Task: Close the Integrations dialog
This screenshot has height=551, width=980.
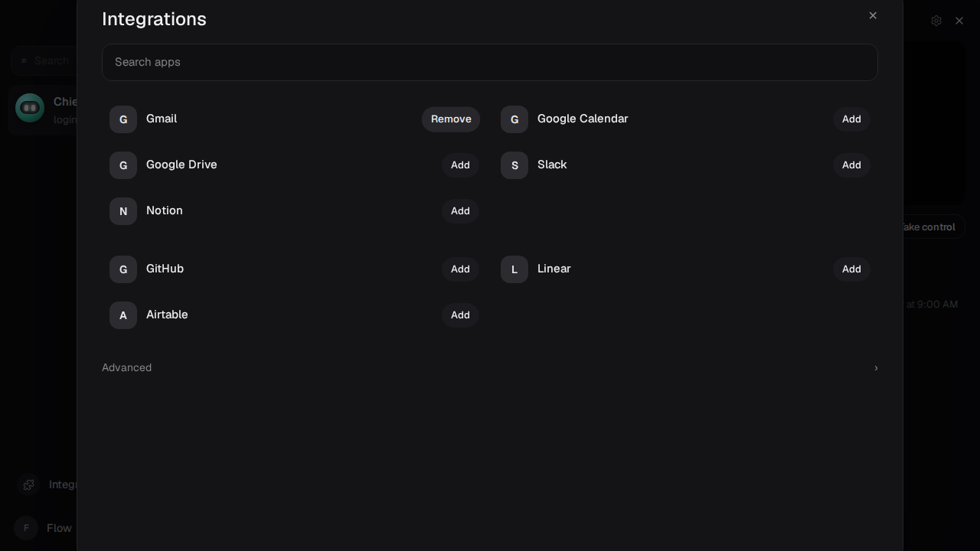Action: click(x=873, y=15)
